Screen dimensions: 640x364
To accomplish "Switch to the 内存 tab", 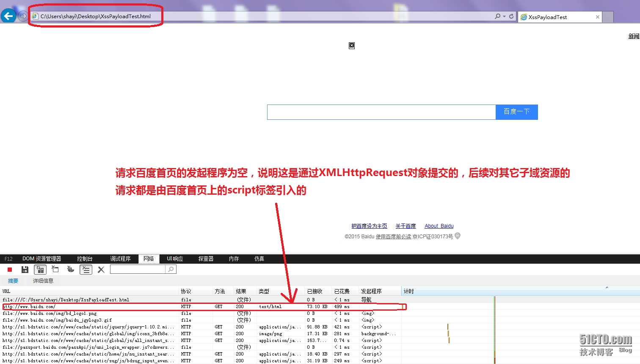I will 234,259.
